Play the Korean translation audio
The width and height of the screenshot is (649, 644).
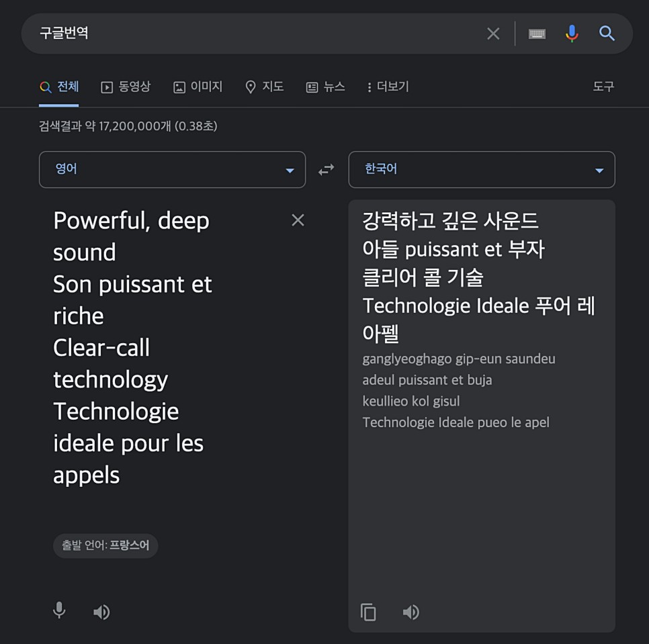(x=411, y=612)
